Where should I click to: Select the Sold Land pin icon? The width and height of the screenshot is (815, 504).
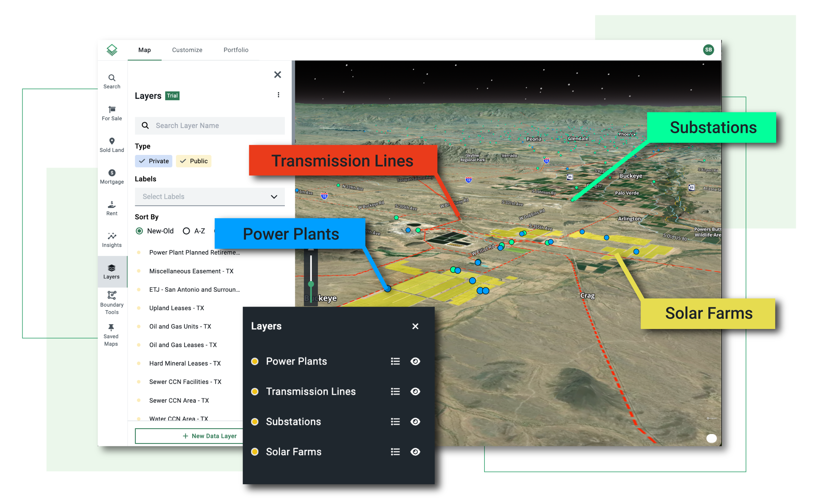pos(111,141)
